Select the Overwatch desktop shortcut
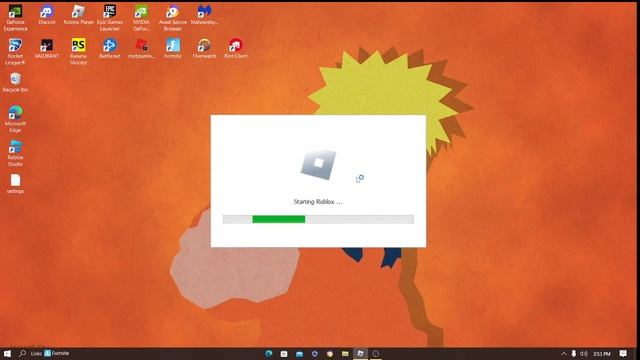The image size is (640, 360). 204,49
